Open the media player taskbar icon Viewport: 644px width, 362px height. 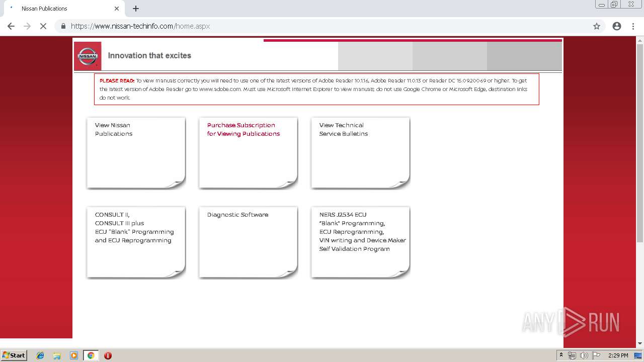point(74,355)
